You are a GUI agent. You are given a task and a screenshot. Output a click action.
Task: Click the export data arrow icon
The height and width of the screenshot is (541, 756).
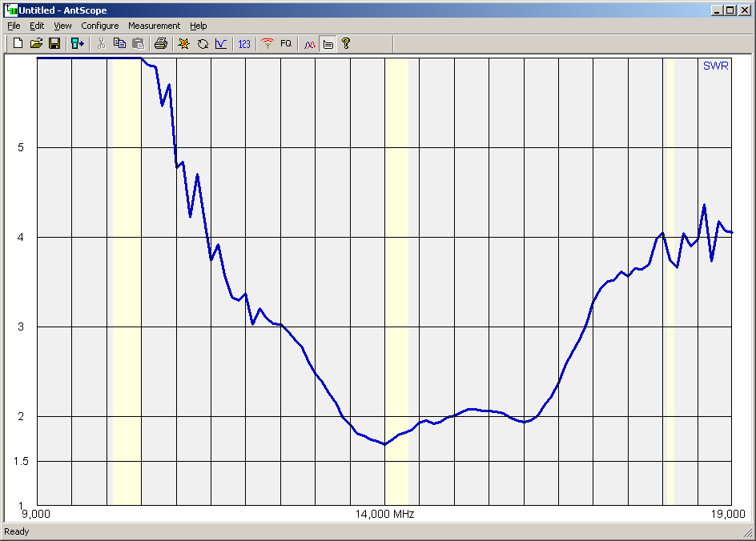[78, 43]
